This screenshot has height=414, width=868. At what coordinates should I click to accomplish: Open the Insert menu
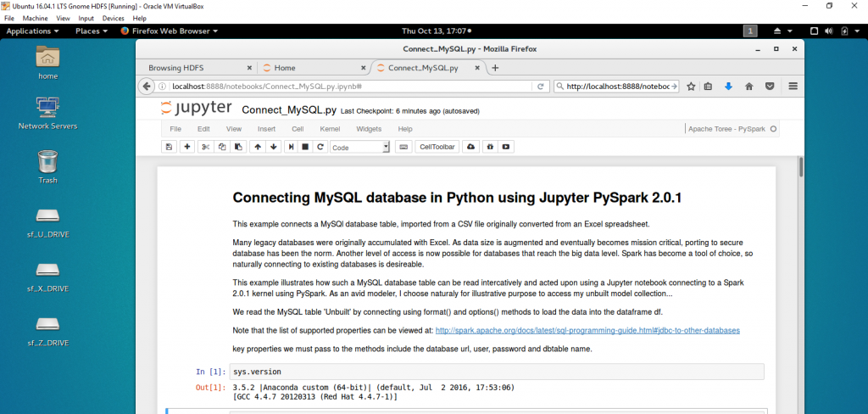point(266,129)
